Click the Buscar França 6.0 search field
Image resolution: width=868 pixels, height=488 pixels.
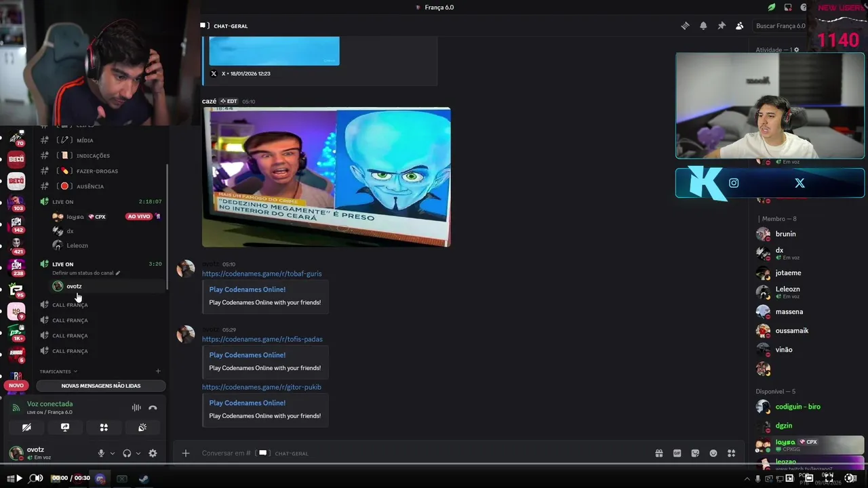click(781, 26)
